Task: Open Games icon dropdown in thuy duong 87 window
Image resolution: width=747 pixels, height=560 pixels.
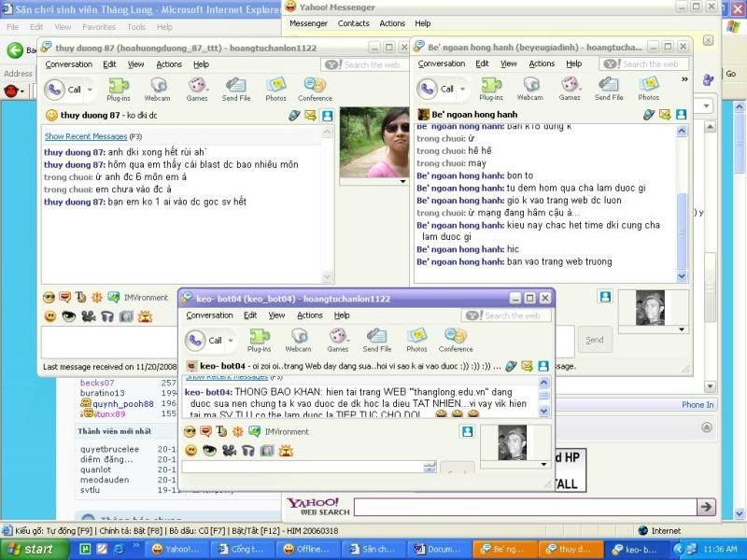Action: tap(207, 89)
